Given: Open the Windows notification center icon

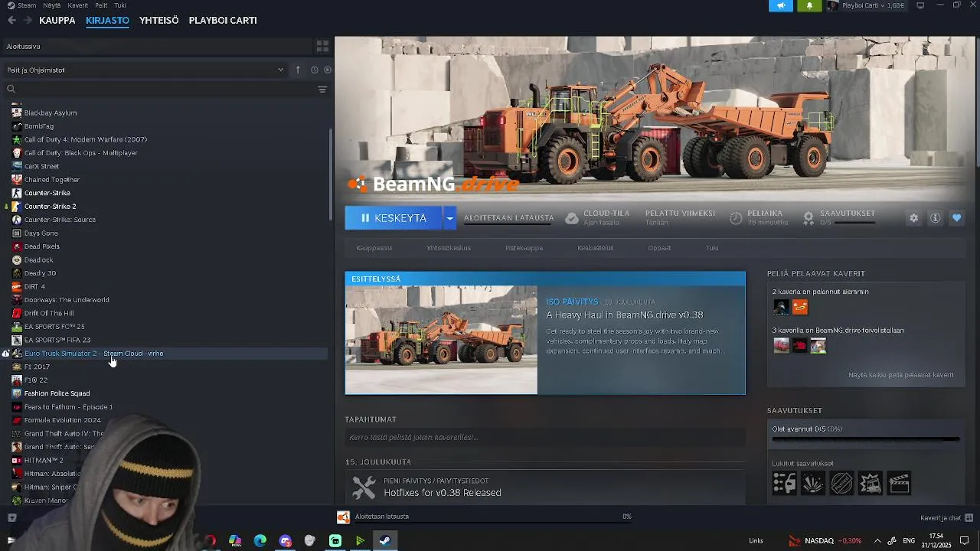Looking at the screenshot, I should (x=965, y=540).
